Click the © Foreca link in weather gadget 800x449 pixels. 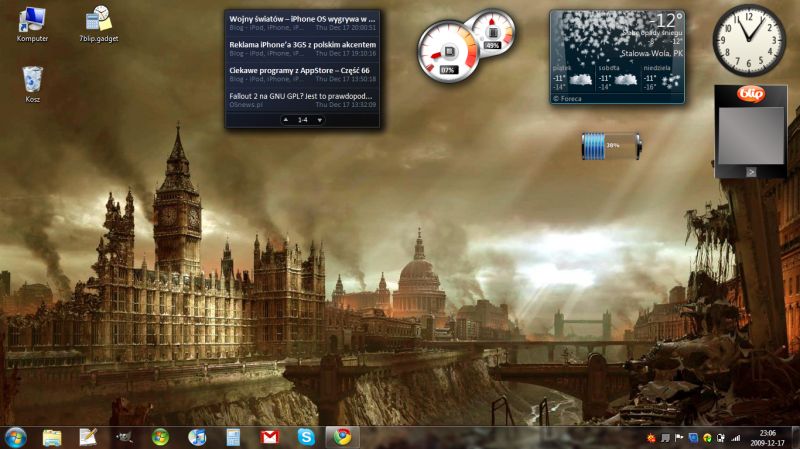tap(567, 99)
